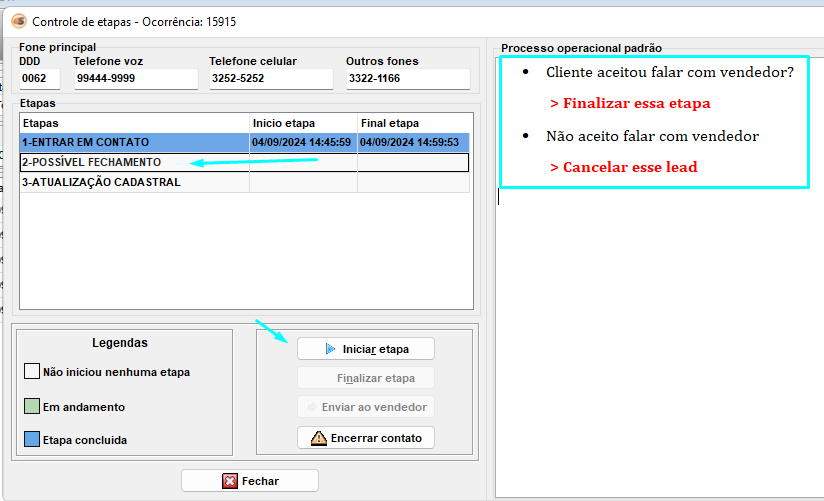Click the DDD field showing 0062

pos(40,80)
